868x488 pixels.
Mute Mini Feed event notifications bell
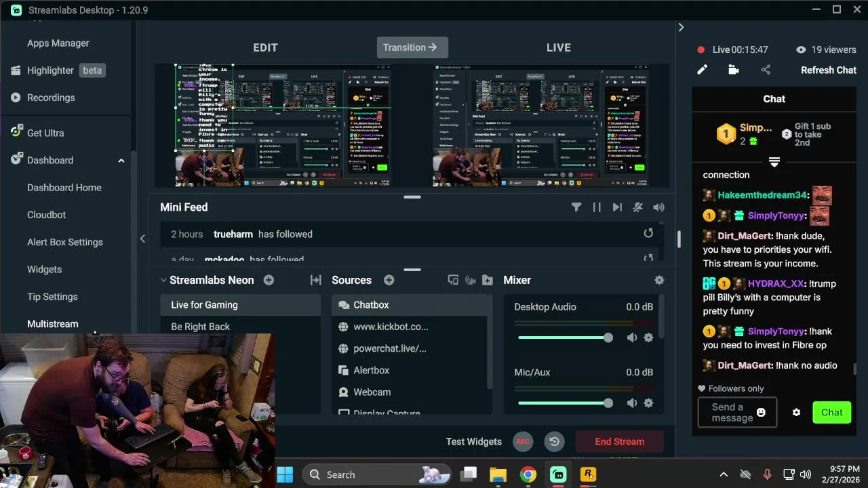637,207
